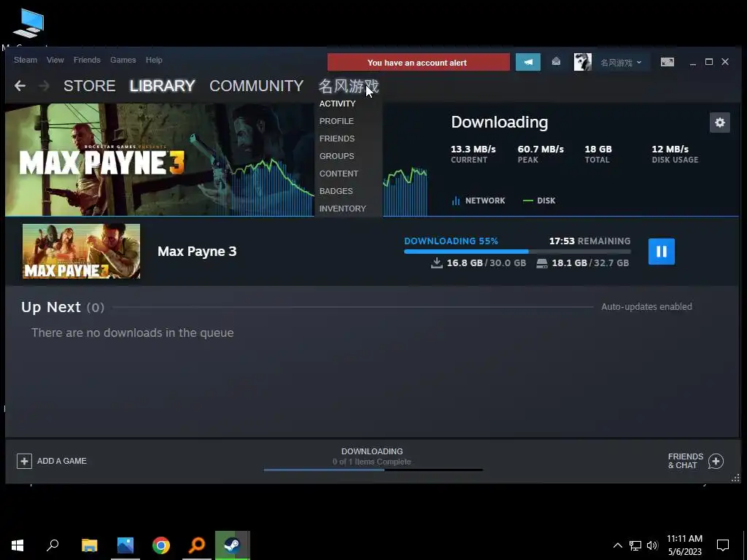Image resolution: width=747 pixels, height=560 pixels.
Task: Select PROFILE in profile dropdown
Action: click(336, 121)
